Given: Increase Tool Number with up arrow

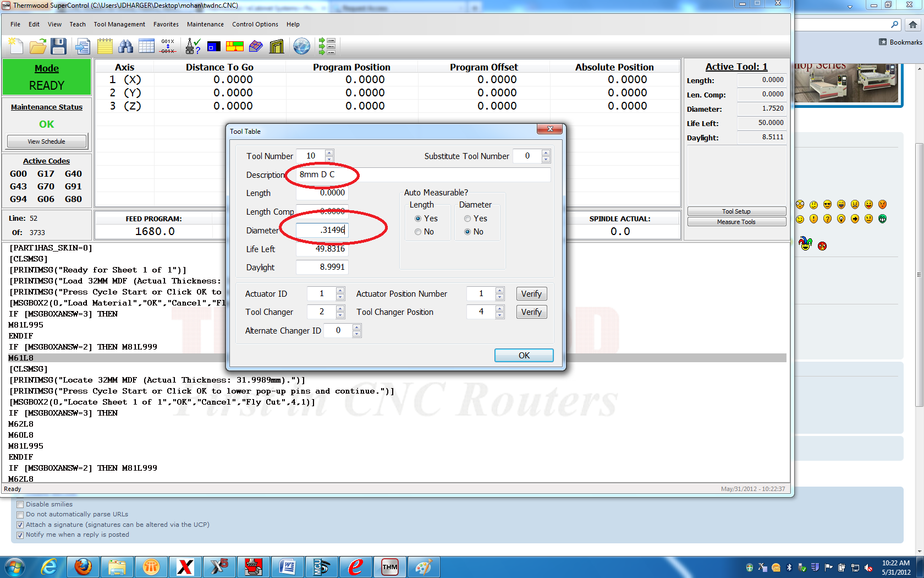Looking at the screenshot, I should coord(329,153).
